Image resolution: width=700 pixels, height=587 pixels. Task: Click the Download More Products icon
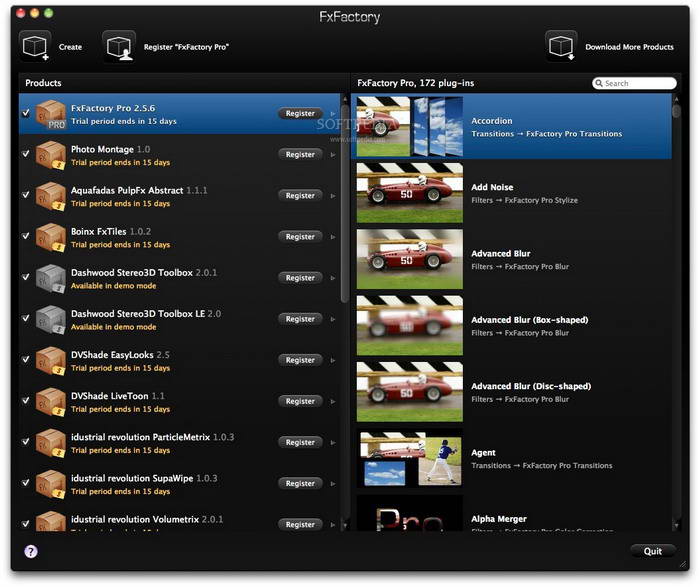561,46
